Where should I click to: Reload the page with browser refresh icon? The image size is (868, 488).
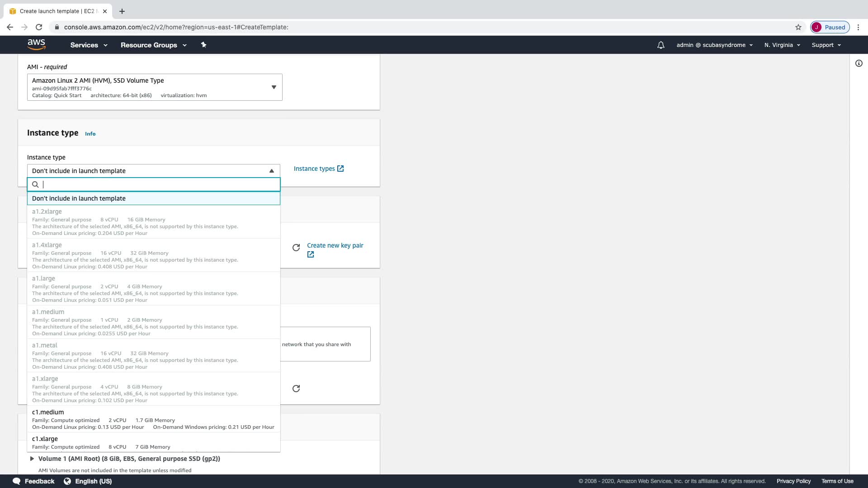click(39, 27)
